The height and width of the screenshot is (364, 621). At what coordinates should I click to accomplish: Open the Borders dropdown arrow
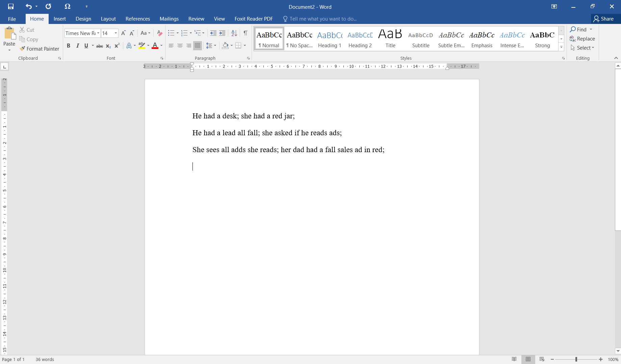point(245,46)
